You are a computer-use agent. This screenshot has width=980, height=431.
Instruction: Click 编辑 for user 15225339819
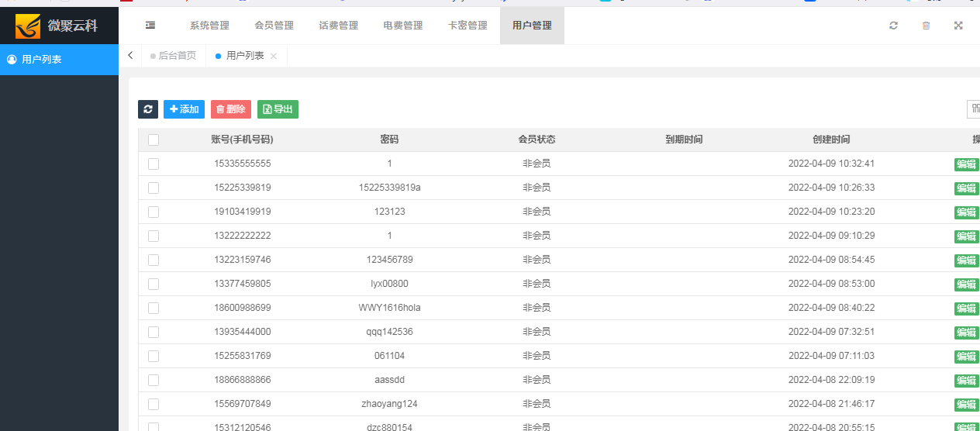coord(966,188)
